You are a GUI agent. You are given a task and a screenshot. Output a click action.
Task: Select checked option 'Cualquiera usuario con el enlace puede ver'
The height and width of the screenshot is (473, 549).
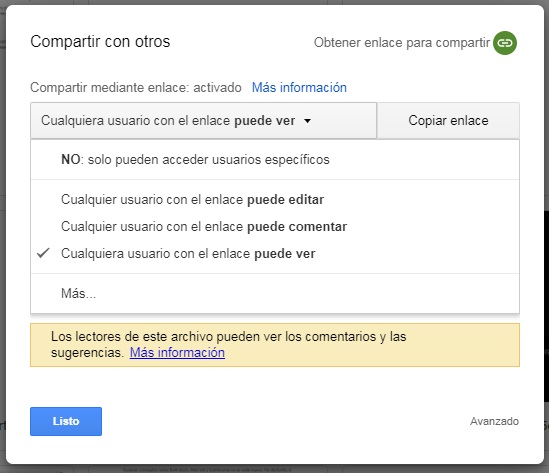pyautogui.click(x=275, y=253)
